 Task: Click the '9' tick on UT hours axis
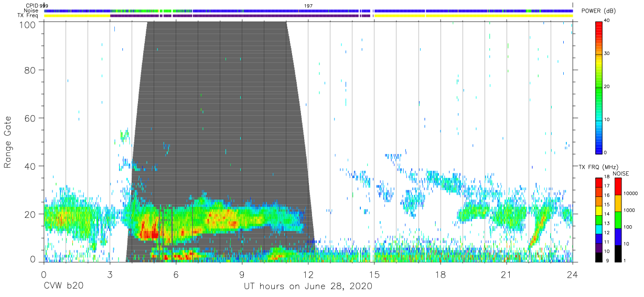tap(242, 274)
